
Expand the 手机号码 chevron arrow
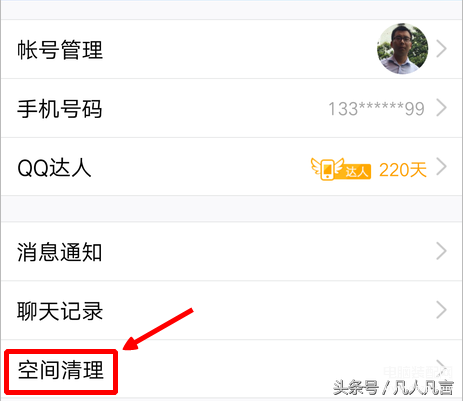click(442, 108)
